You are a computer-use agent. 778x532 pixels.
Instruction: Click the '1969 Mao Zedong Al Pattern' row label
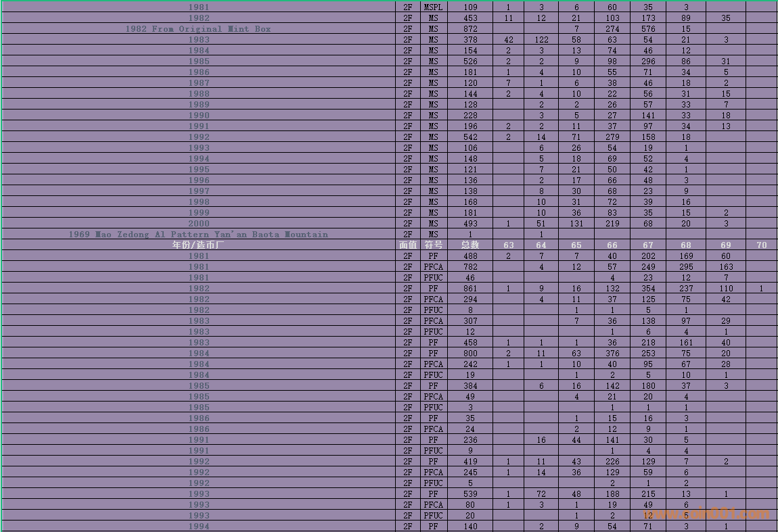[x=198, y=235]
